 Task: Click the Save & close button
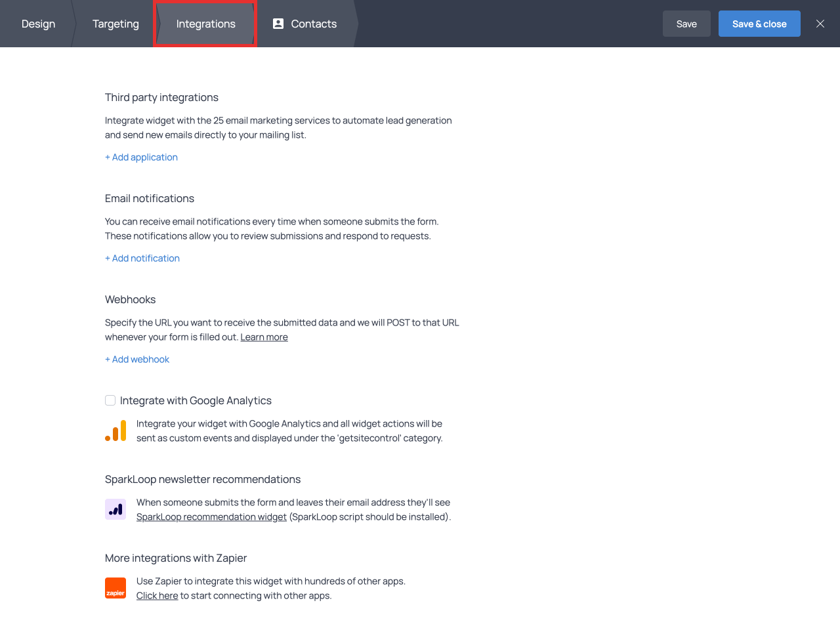click(759, 24)
